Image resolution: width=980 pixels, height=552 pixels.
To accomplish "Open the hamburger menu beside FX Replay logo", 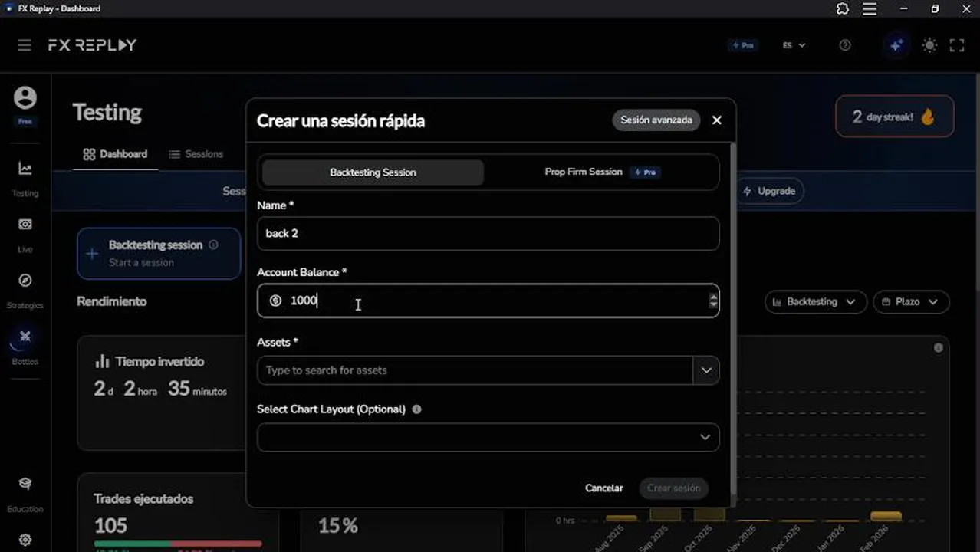I will tap(25, 45).
